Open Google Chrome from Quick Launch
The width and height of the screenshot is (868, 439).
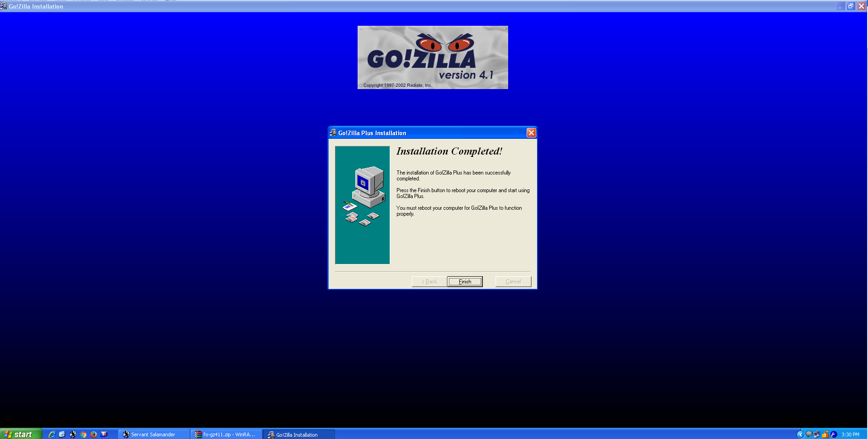click(83, 434)
